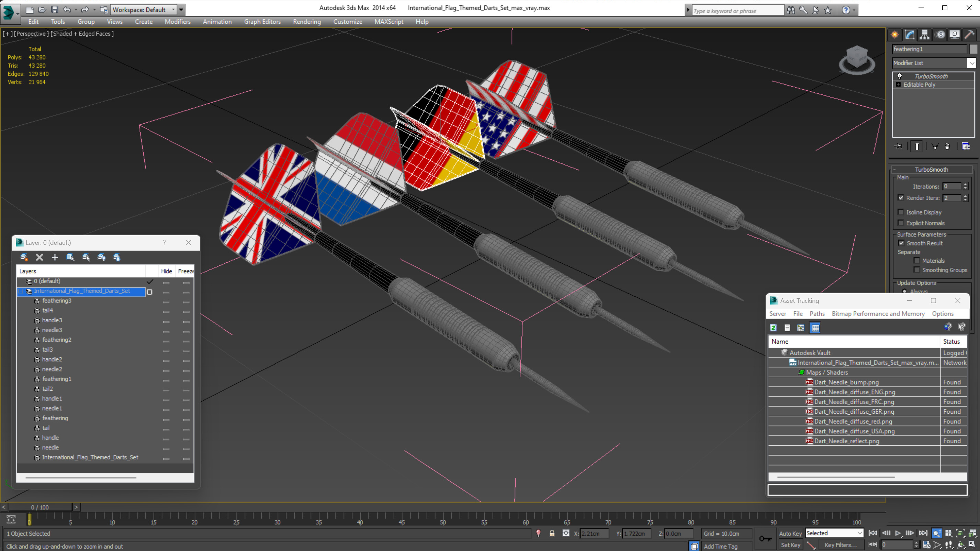The height and width of the screenshot is (551, 980).
Task: Expand the Editable Poly stack entry
Action: [x=898, y=84]
